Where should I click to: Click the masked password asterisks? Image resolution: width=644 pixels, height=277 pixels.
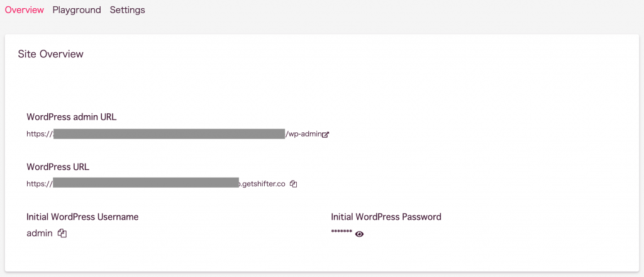pyautogui.click(x=341, y=232)
